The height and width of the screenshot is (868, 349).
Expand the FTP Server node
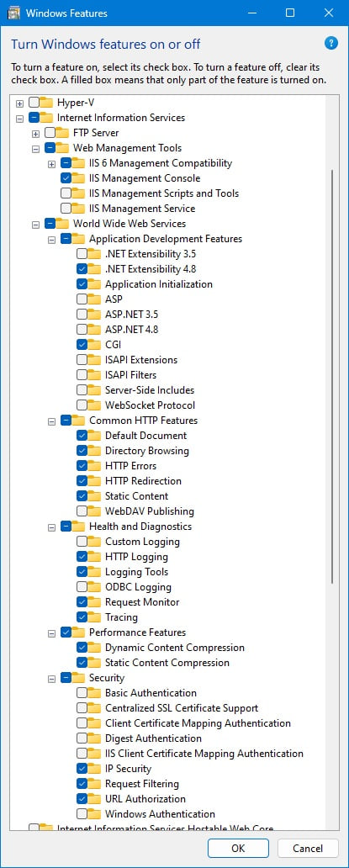[x=36, y=134]
